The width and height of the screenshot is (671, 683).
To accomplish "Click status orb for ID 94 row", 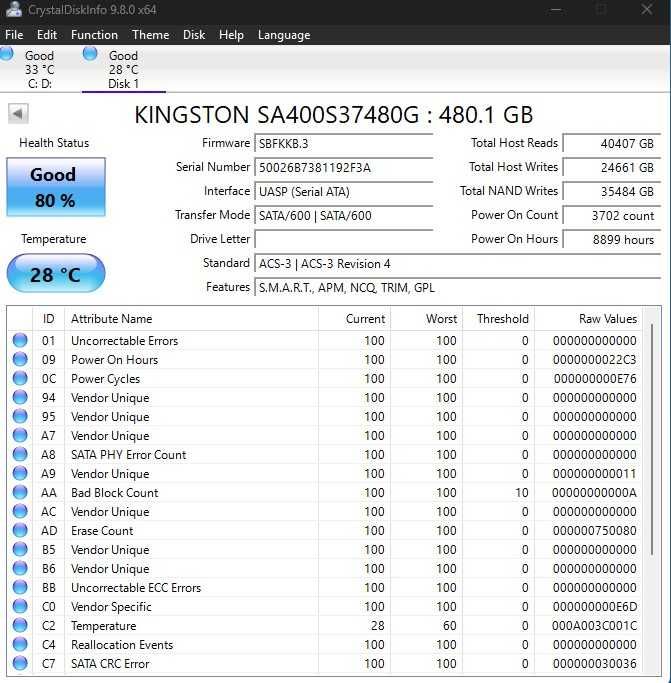I will (x=20, y=397).
